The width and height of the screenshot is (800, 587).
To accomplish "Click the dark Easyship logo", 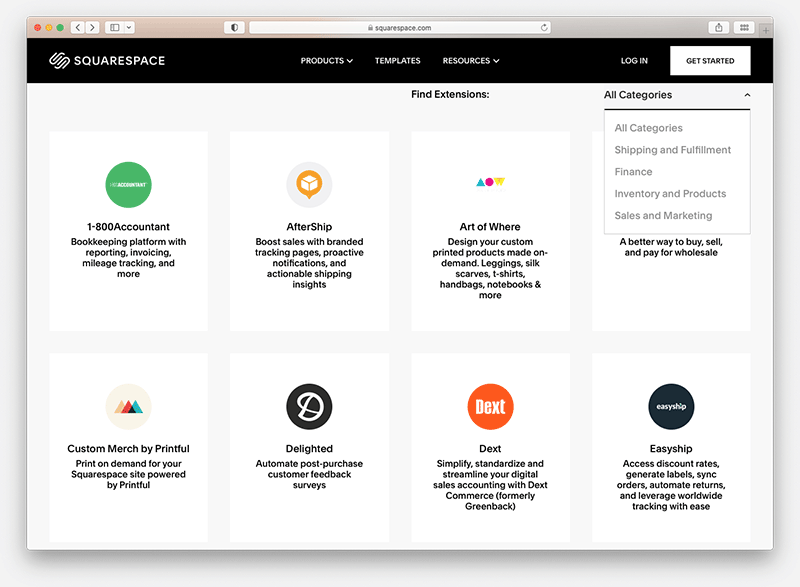I will (x=671, y=406).
